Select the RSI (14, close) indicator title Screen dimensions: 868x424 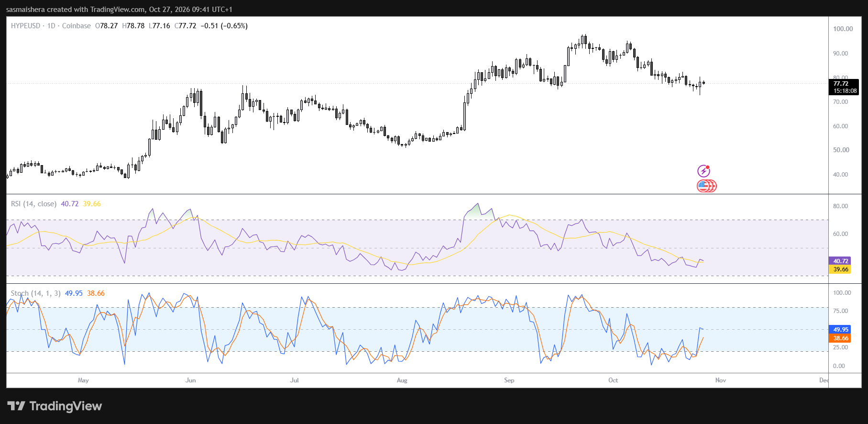click(33, 204)
